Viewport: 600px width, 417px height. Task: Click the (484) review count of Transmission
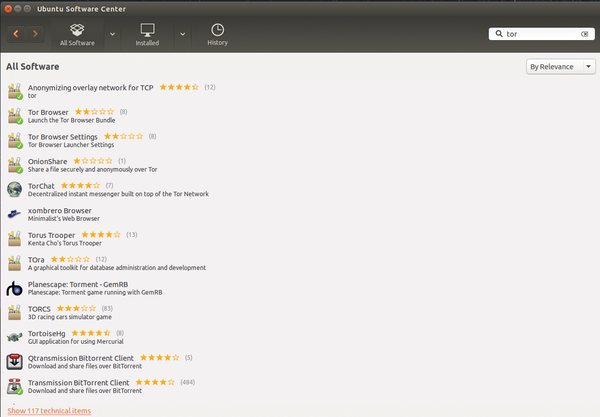pyautogui.click(x=188, y=382)
